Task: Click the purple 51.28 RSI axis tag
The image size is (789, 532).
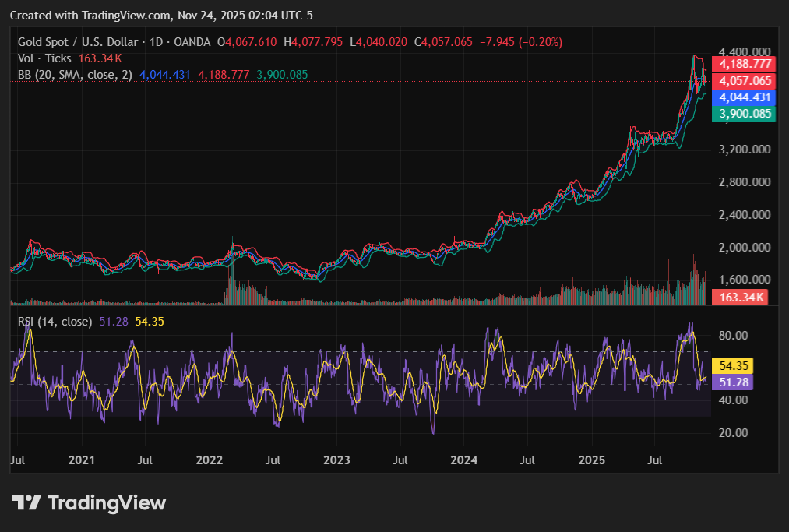Action: (734, 382)
